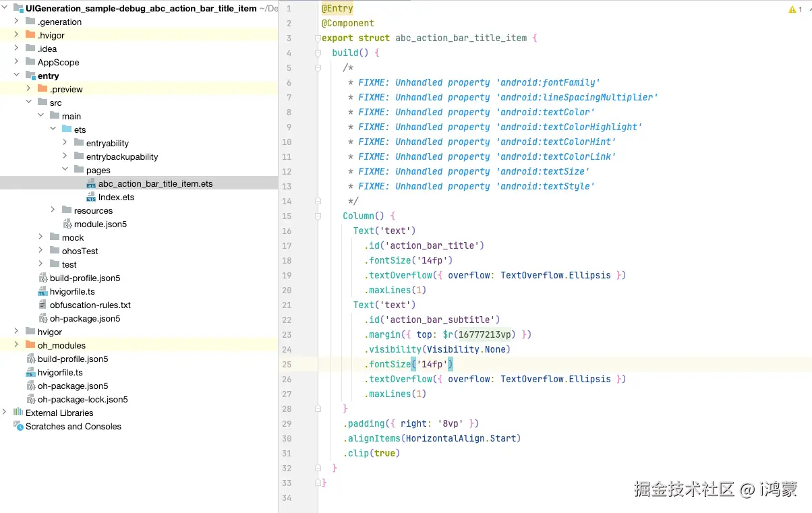Click Visibility.None on line 24
Image resolution: width=812 pixels, height=513 pixels.
coord(466,349)
